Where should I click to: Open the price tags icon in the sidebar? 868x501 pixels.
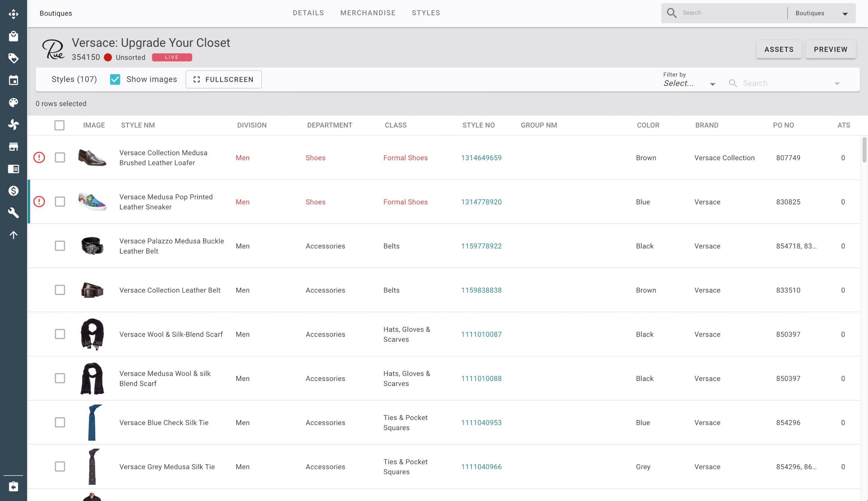pyautogui.click(x=14, y=58)
